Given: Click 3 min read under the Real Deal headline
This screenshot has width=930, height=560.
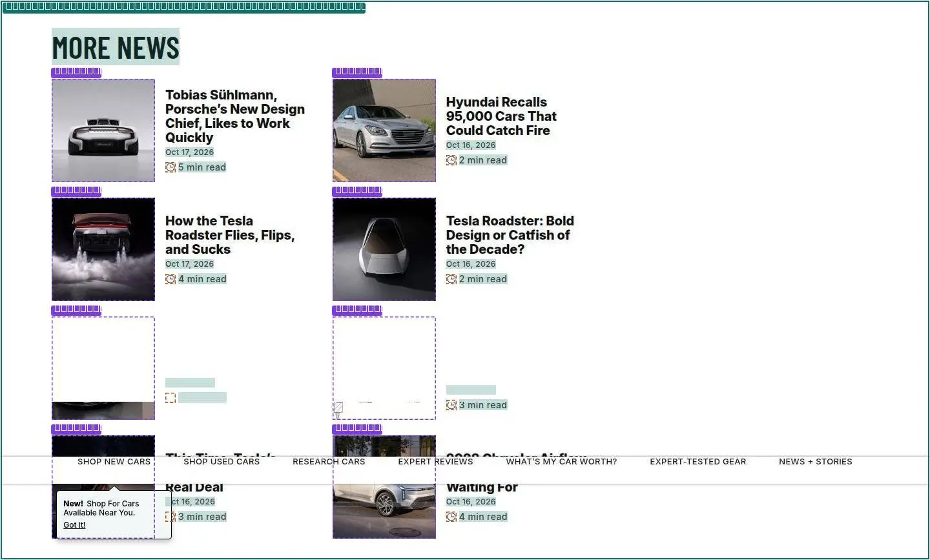Looking at the screenshot, I should coord(202,517).
